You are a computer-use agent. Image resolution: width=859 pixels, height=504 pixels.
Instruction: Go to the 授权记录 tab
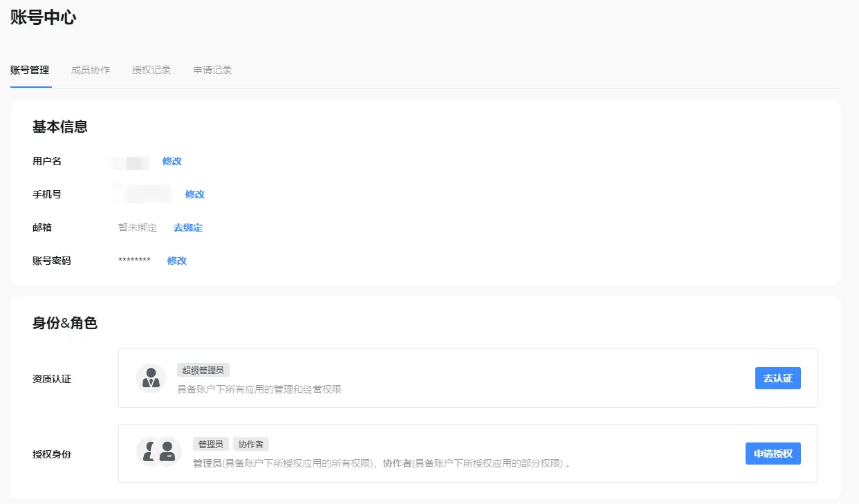click(x=151, y=70)
